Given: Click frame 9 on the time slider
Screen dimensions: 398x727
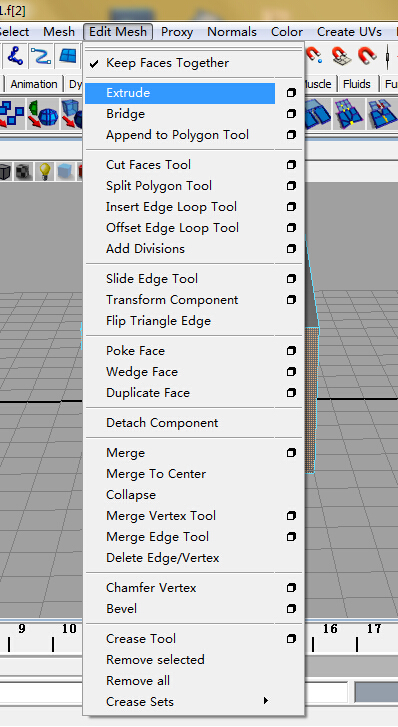Looking at the screenshot, I should pyautogui.click(x=21, y=629).
